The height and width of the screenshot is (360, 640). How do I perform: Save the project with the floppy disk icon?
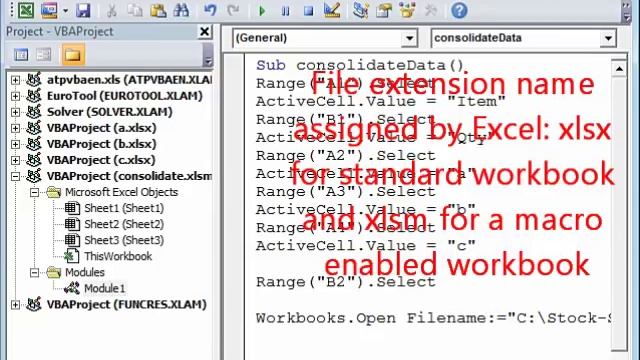point(83,10)
